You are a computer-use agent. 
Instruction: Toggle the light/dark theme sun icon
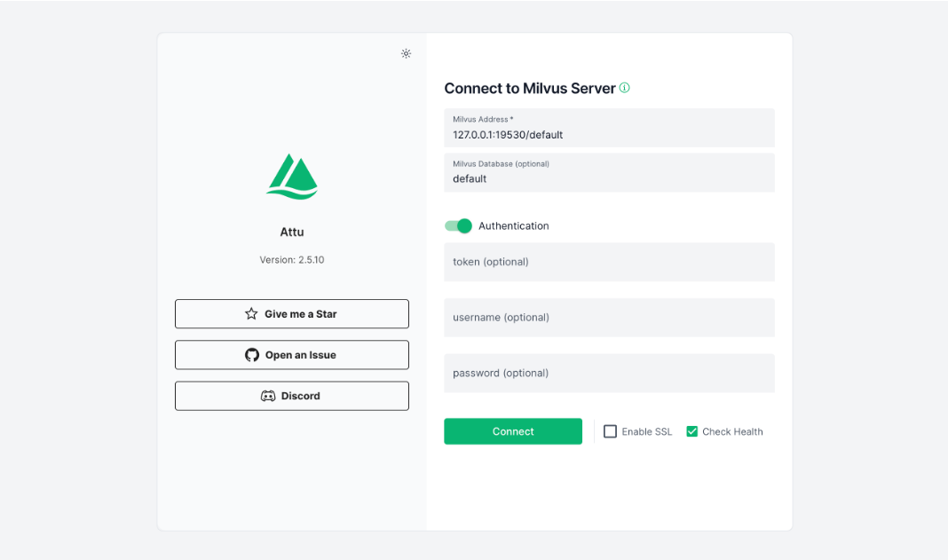pos(406,54)
